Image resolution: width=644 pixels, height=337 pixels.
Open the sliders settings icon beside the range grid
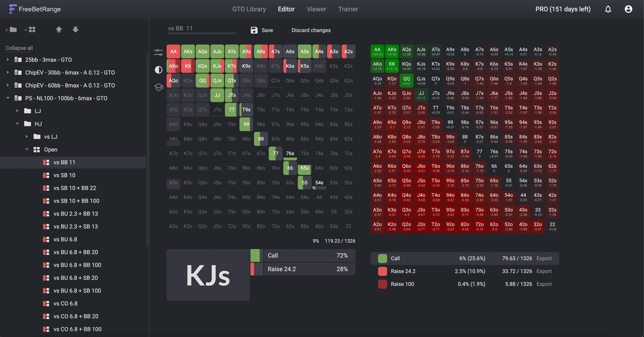(x=158, y=52)
